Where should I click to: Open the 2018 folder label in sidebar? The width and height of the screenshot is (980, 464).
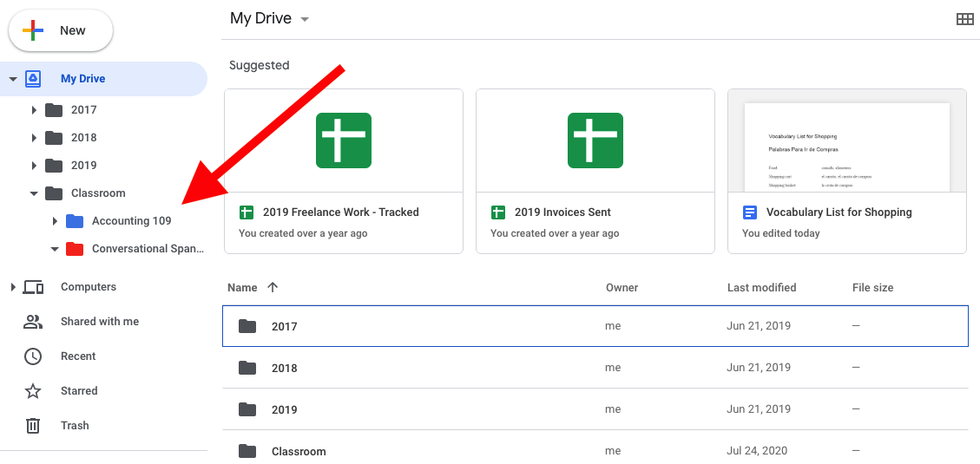point(83,137)
